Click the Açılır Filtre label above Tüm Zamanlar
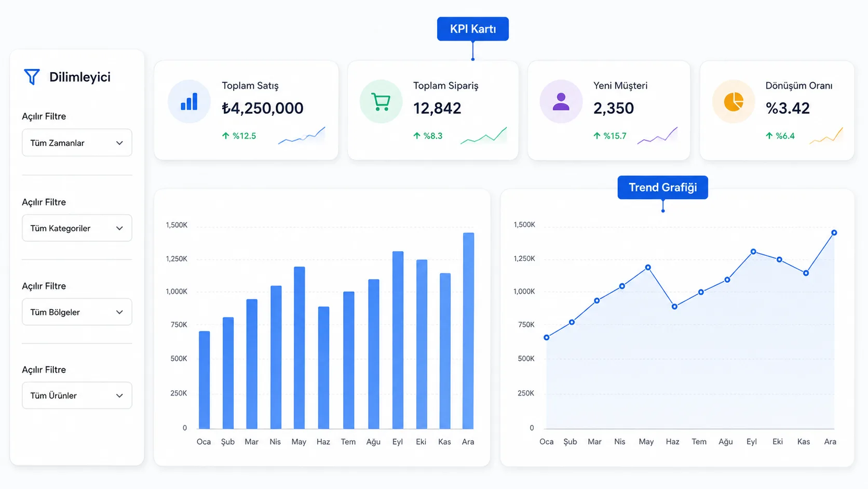This screenshot has height=489, width=868. (44, 116)
